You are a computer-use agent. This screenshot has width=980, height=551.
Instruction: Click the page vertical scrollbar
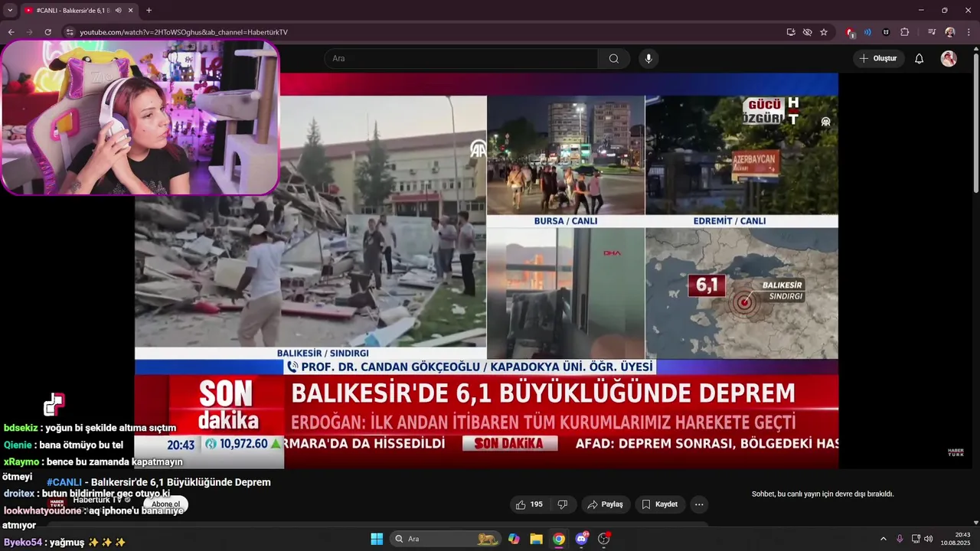click(975, 122)
